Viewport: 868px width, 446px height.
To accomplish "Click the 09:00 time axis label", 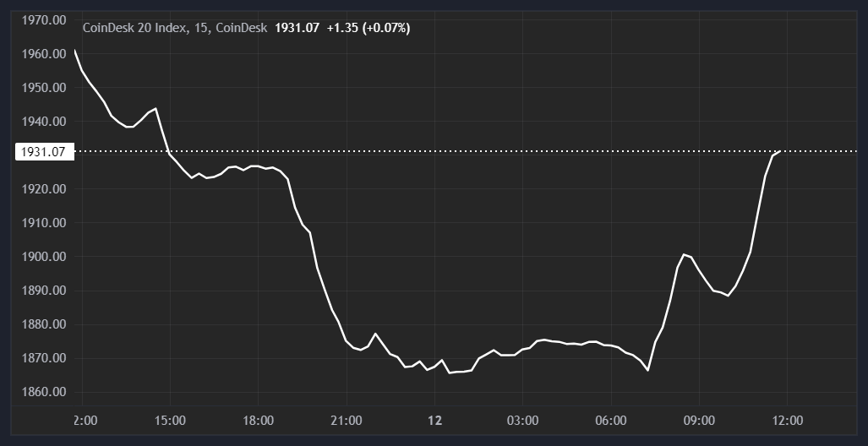I will 699,421.
